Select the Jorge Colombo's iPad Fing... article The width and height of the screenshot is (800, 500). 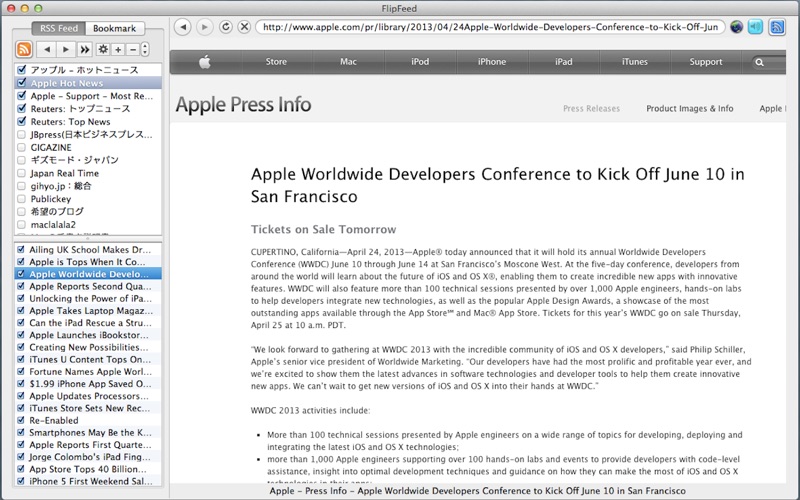click(x=88, y=457)
